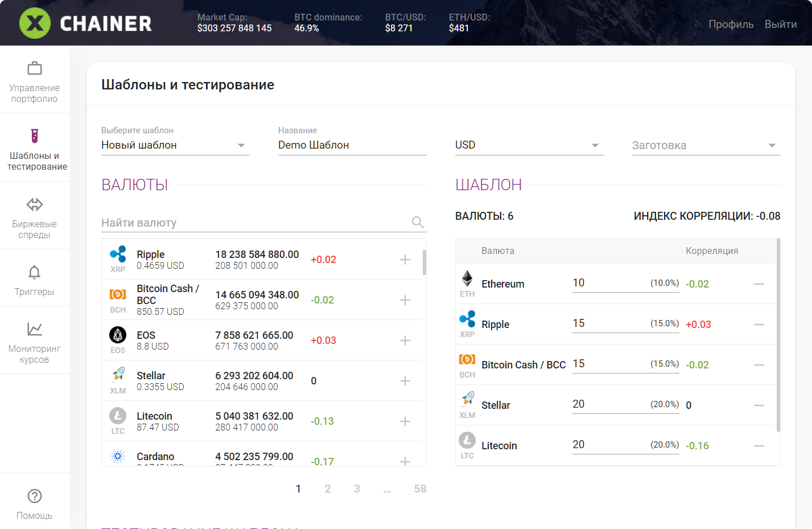812x529 pixels.
Task: Open Триггеры bell icon
Action: pos(35,272)
